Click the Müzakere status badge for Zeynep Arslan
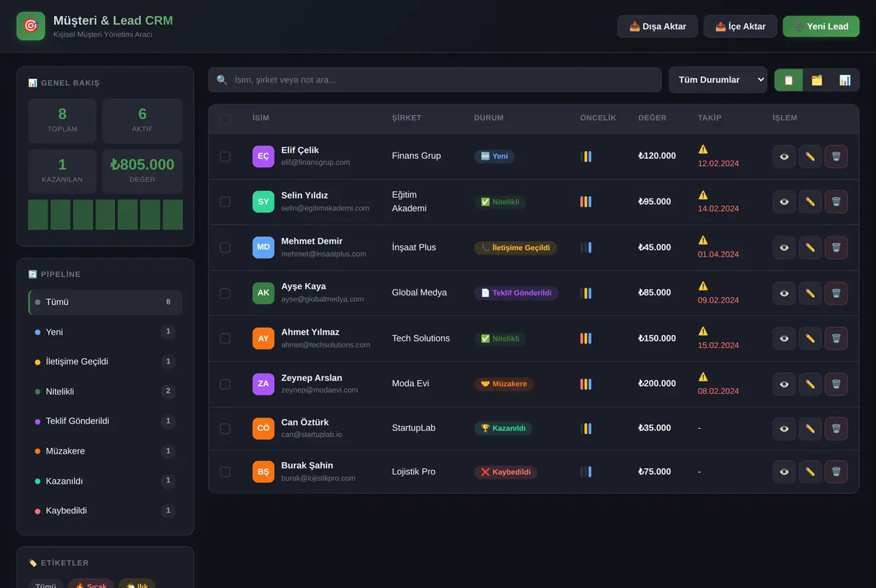 click(504, 384)
